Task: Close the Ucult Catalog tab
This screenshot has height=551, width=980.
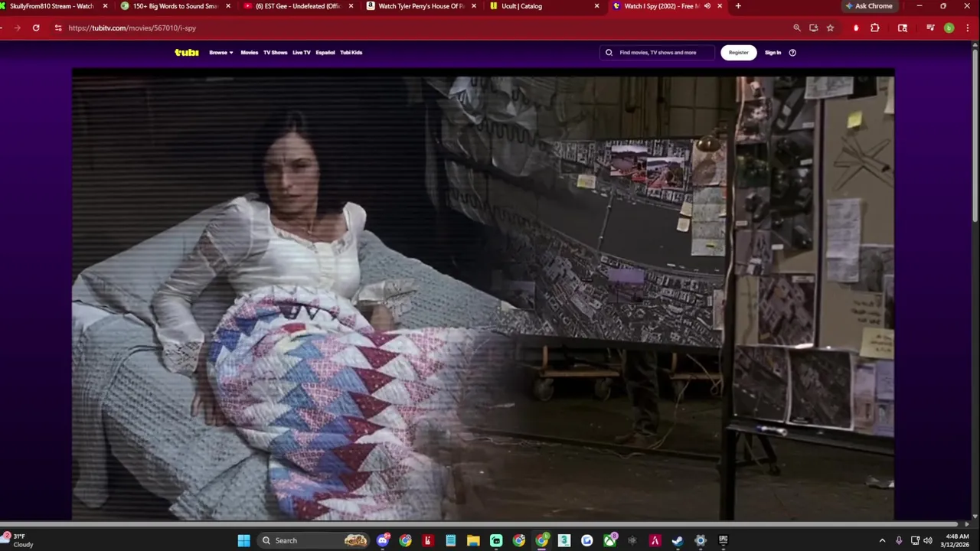Action: click(x=597, y=6)
